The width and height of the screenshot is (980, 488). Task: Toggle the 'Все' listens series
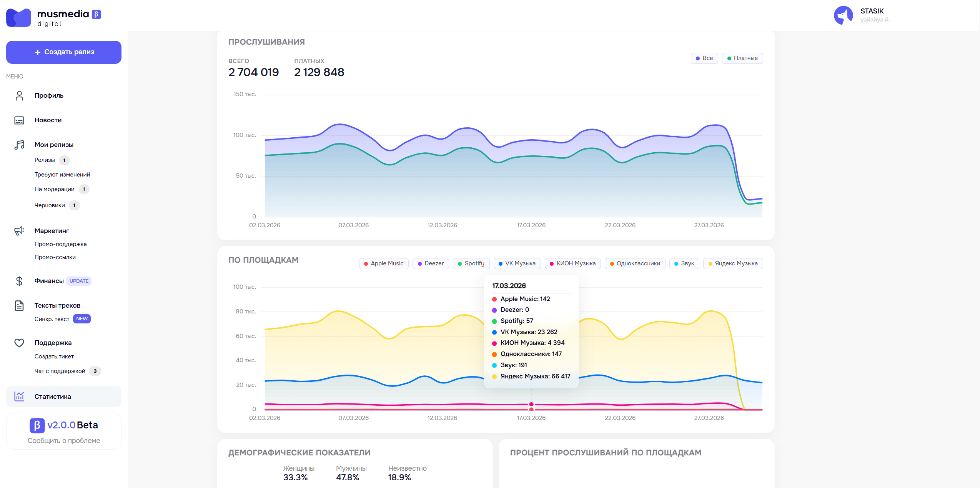pos(704,58)
